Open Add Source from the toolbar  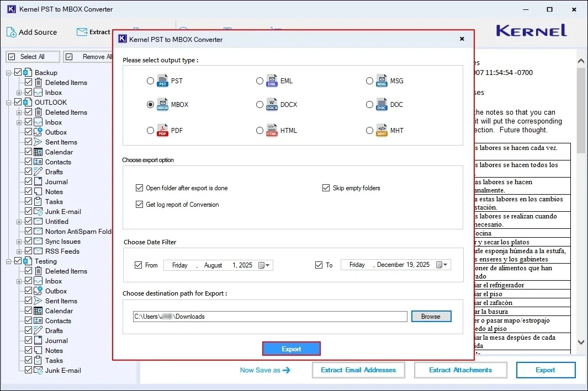(32, 32)
